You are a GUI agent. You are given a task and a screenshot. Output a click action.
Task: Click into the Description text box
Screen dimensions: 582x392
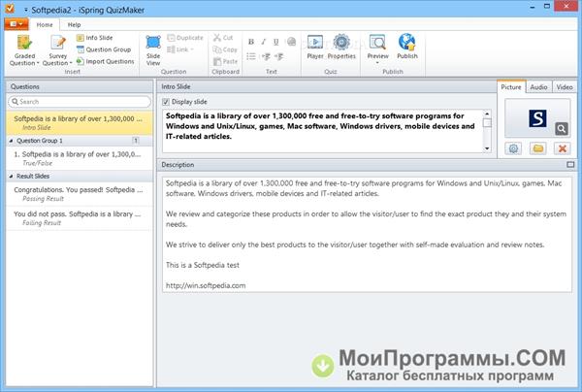point(367,235)
